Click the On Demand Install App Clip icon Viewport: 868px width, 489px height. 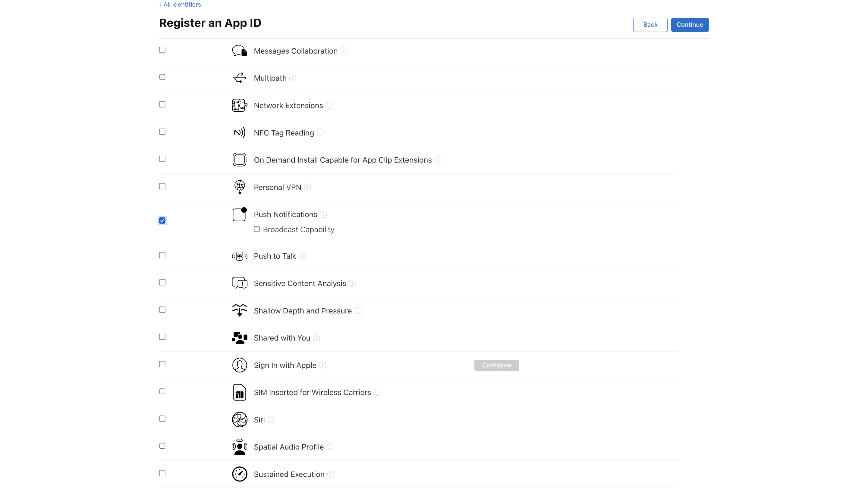point(240,160)
